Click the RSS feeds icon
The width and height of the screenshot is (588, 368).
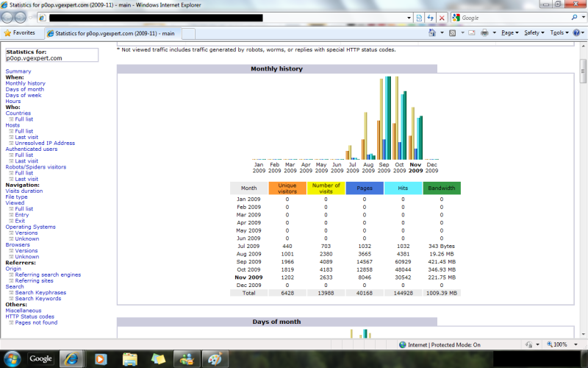click(x=452, y=33)
